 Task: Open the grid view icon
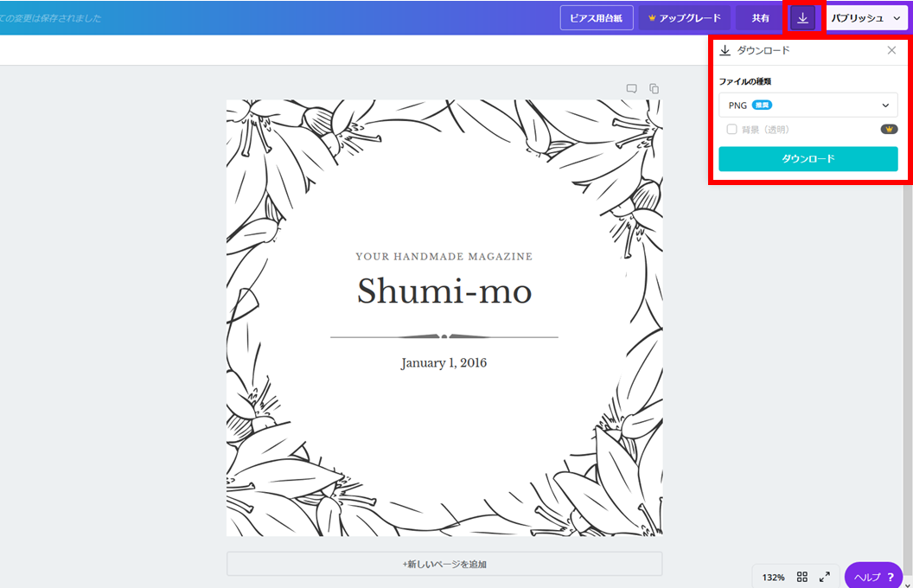pyautogui.click(x=801, y=577)
